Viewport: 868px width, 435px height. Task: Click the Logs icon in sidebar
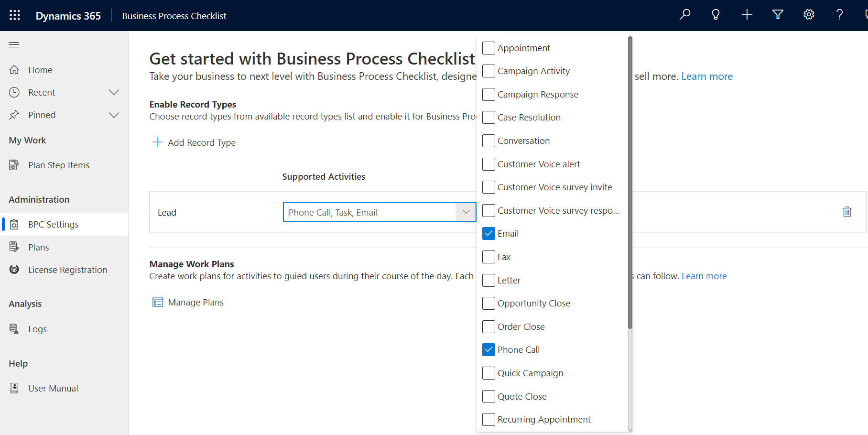click(x=14, y=329)
